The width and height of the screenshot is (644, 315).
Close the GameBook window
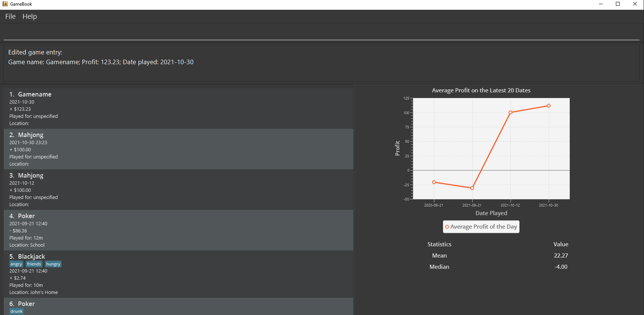[x=635, y=4]
